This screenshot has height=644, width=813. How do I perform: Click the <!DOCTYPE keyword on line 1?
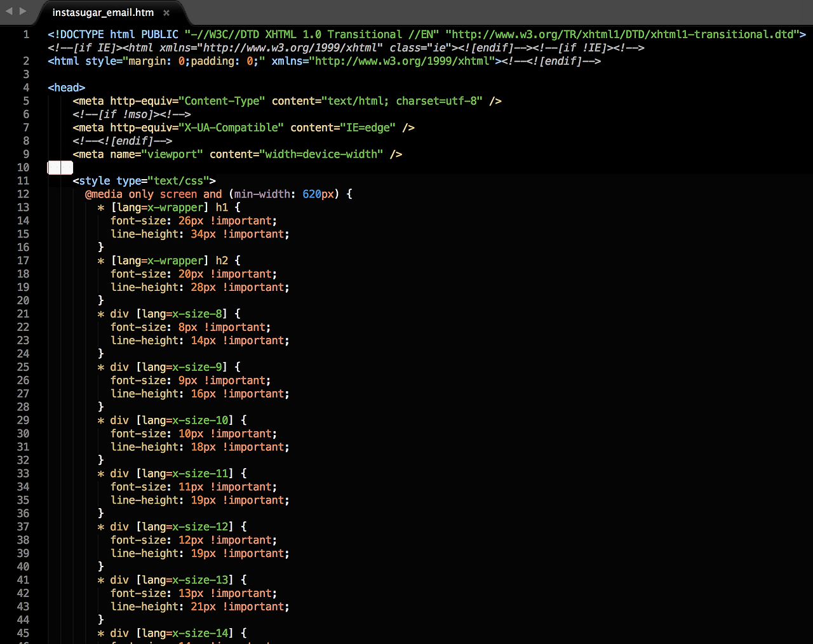click(x=76, y=34)
